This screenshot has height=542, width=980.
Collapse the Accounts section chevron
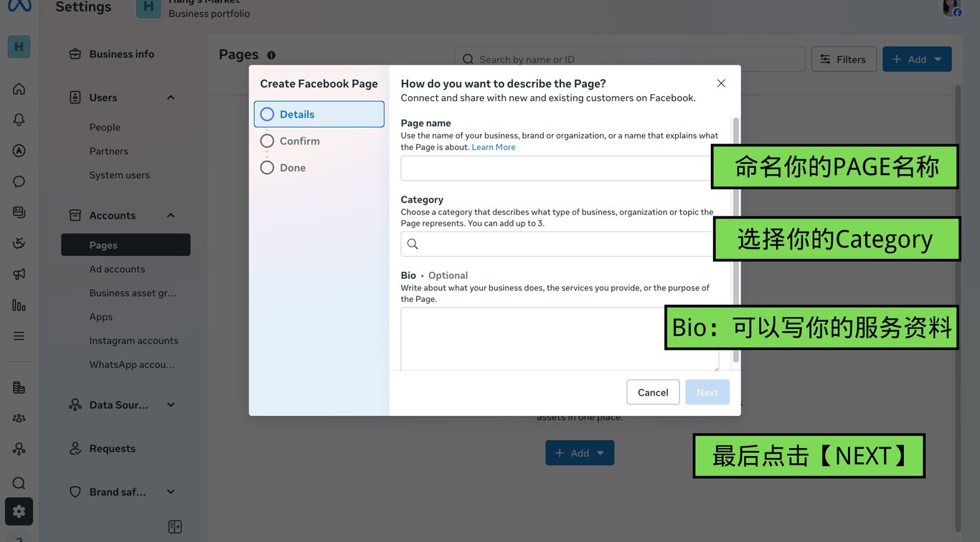tap(171, 215)
